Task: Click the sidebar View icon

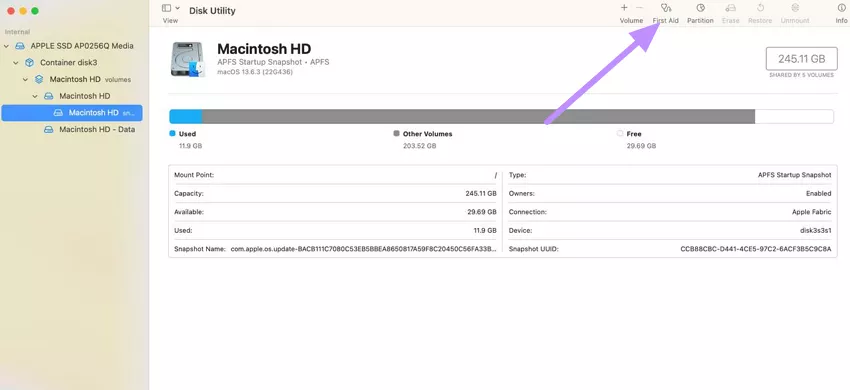Action: [166, 8]
